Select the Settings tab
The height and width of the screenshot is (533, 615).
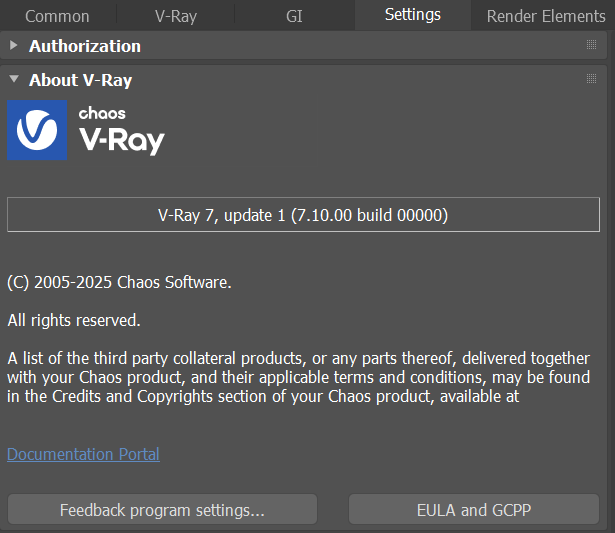412,15
